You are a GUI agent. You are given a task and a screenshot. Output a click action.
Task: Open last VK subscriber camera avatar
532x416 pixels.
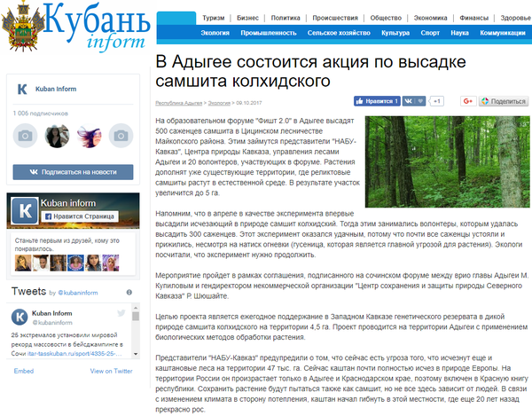point(121,136)
